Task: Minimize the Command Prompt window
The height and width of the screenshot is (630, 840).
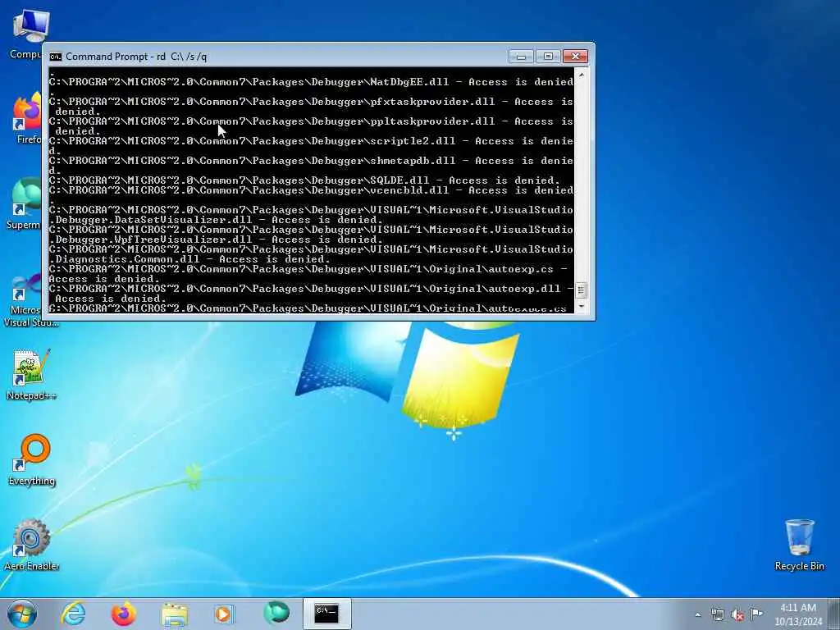Action: [521, 56]
